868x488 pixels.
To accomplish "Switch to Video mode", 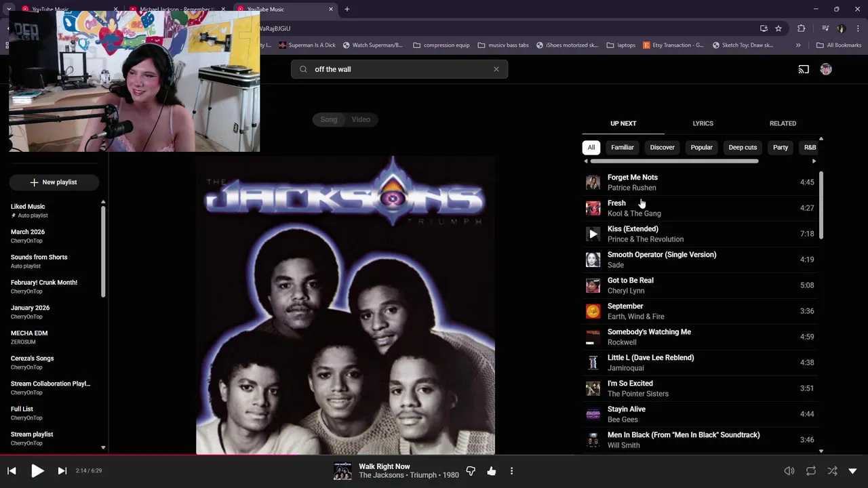I will pyautogui.click(x=361, y=119).
